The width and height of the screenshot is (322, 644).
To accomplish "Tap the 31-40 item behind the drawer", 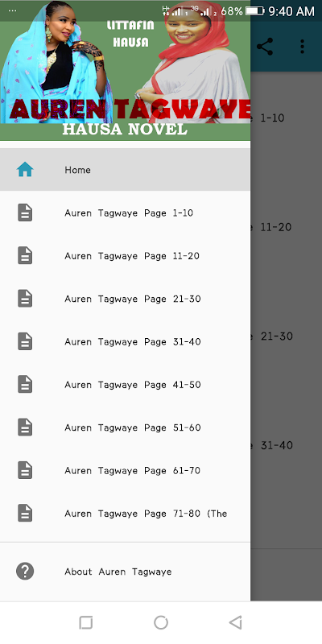I will pyautogui.click(x=276, y=445).
